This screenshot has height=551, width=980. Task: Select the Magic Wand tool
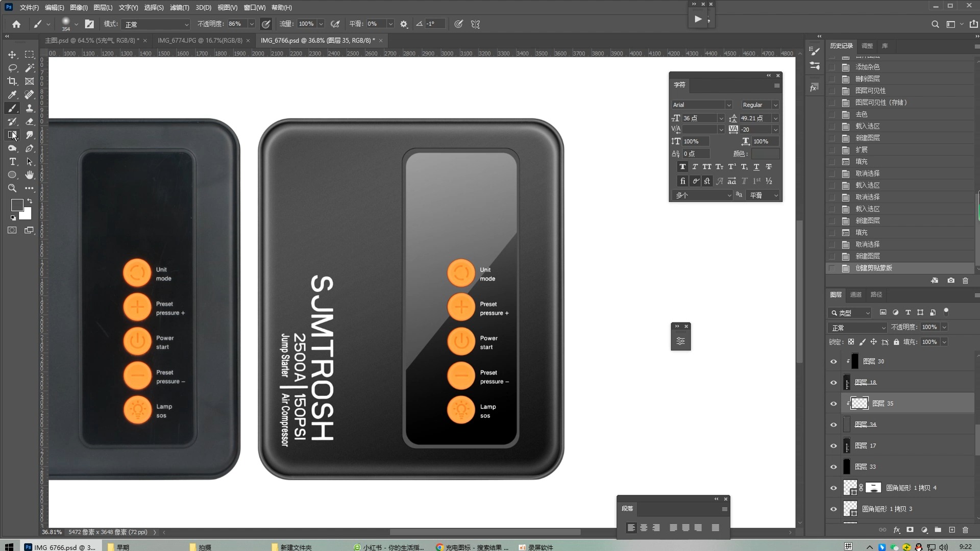coord(30,68)
